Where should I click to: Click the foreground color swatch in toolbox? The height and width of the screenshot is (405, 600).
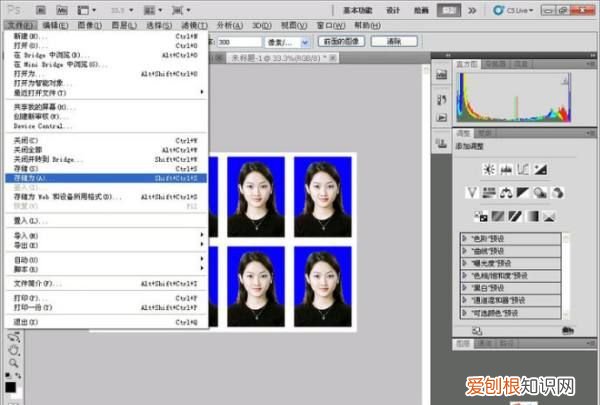coord(9,385)
